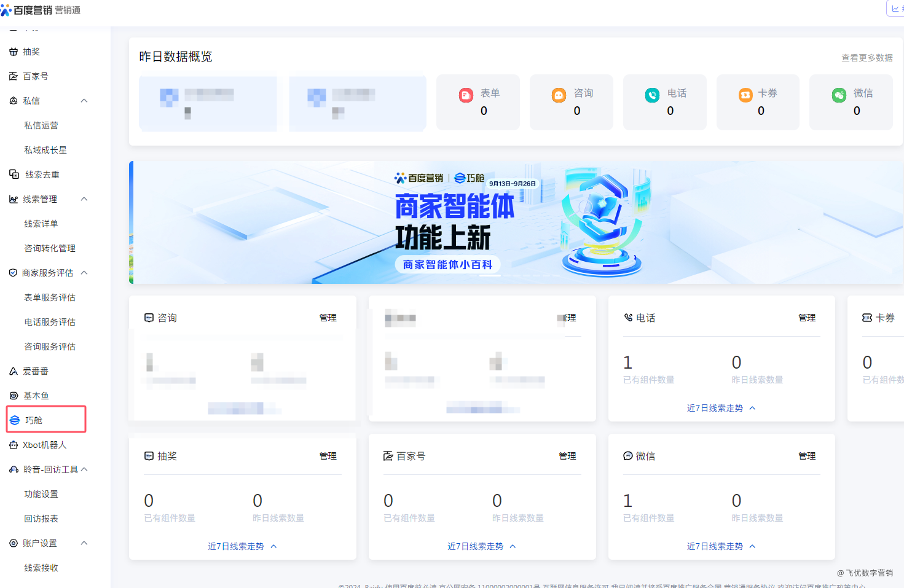This screenshot has height=588, width=904.
Task: Collapse the 线索管理 sidebar group
Action: [x=84, y=199]
